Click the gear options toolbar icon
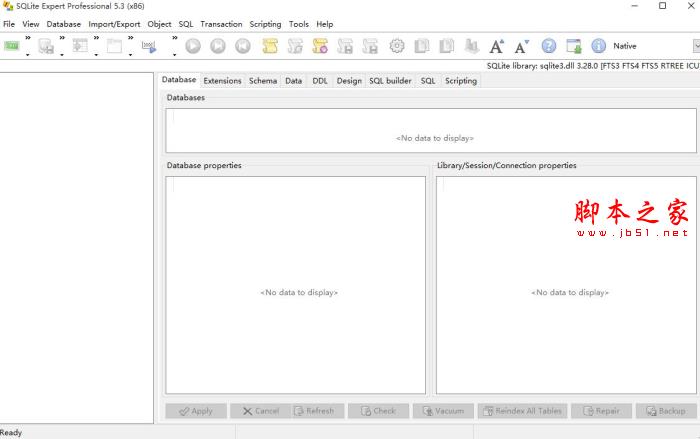Screen dimensions: 700x439 396,46
